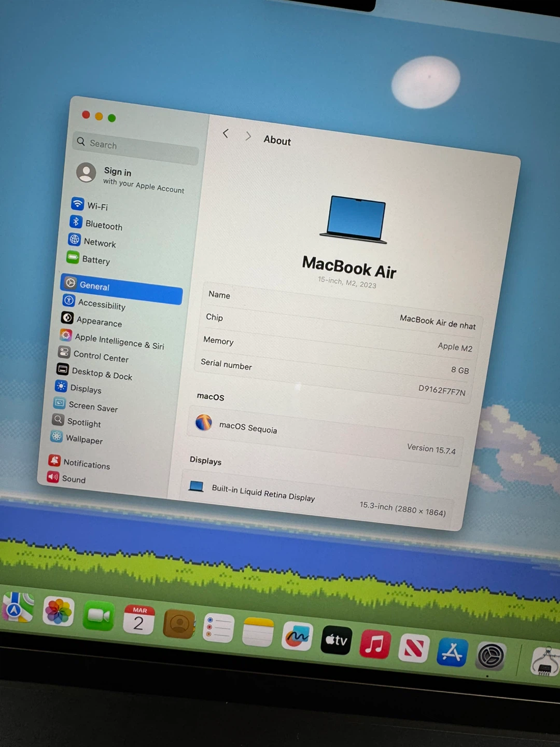Image resolution: width=560 pixels, height=747 pixels.
Task: Open Apple Intelligence & Siri settings
Action: point(112,340)
